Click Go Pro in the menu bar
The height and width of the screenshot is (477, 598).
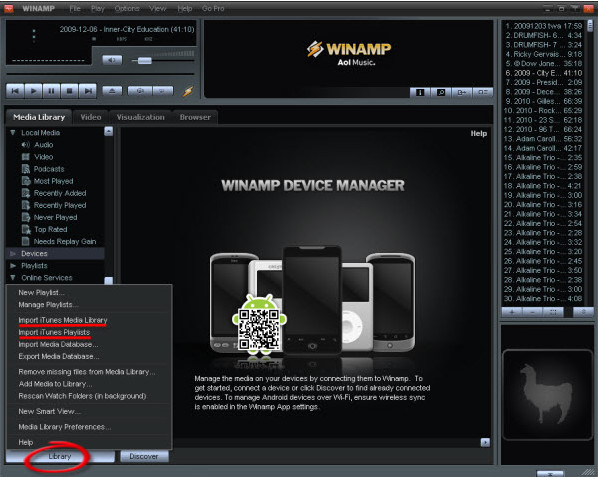(x=213, y=8)
